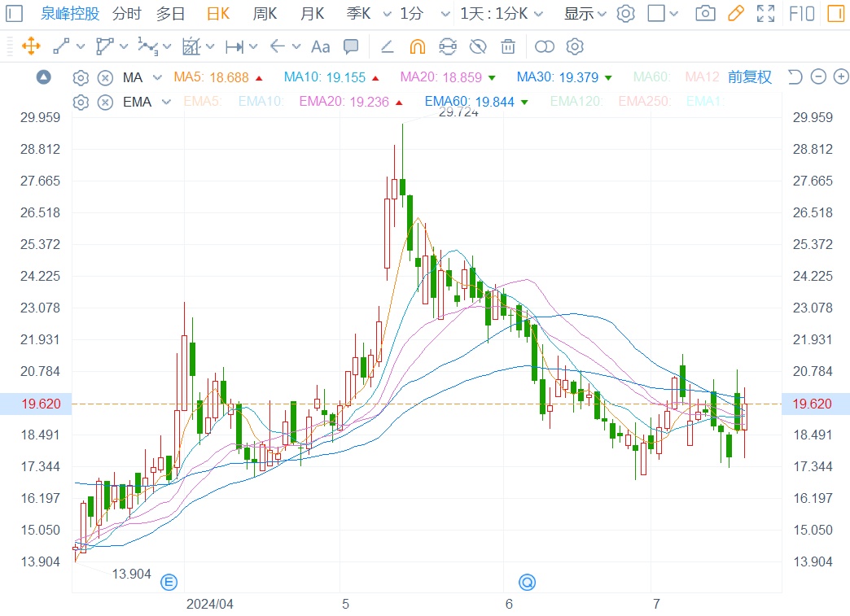850x616 pixels.
Task: Open the 显示 display dropdown
Action: 585,14
